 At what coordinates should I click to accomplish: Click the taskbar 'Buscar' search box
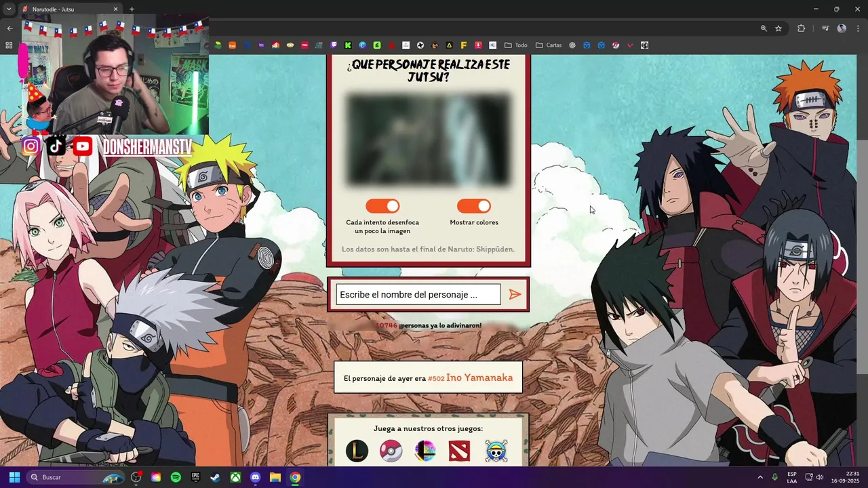point(76,477)
